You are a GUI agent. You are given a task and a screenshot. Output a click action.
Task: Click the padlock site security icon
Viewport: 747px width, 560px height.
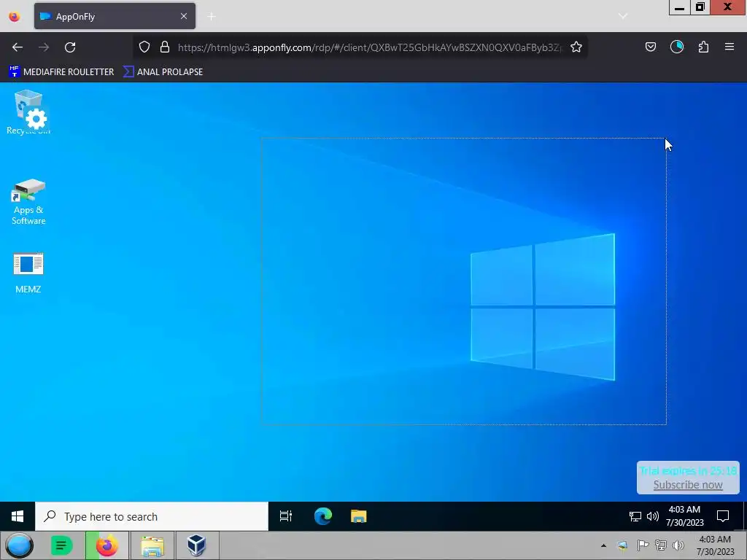point(165,47)
